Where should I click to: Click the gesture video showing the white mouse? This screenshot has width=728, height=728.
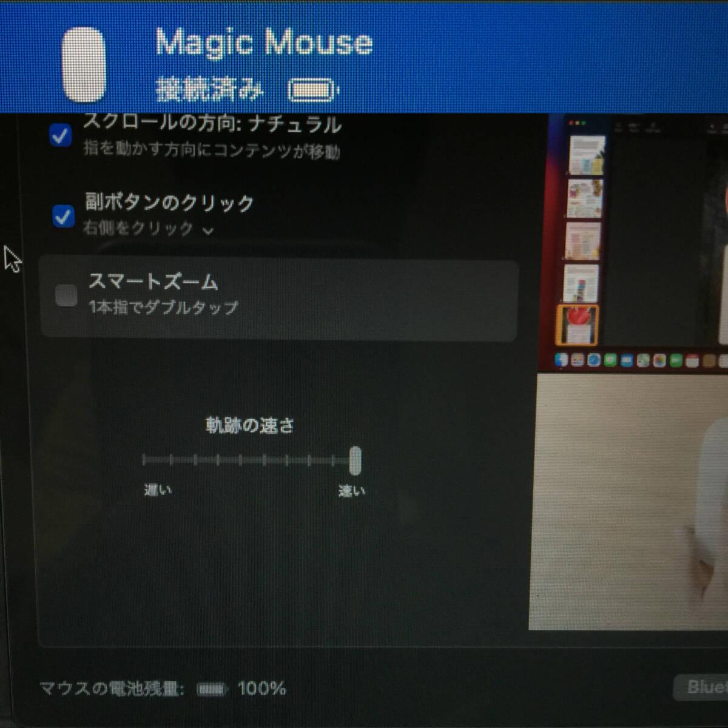[x=629, y=502]
